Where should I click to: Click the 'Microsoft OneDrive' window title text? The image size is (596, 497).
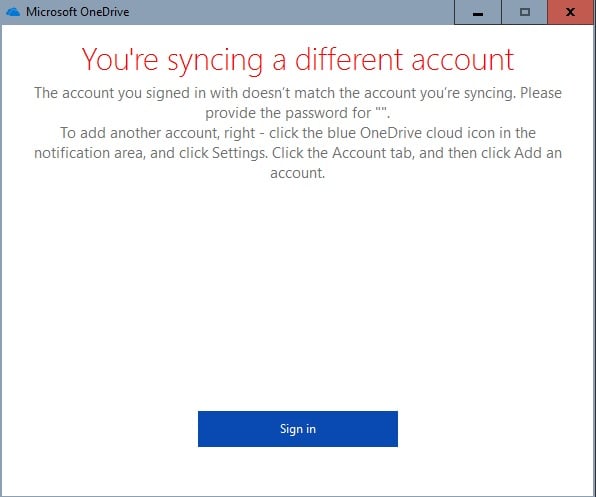click(x=78, y=12)
